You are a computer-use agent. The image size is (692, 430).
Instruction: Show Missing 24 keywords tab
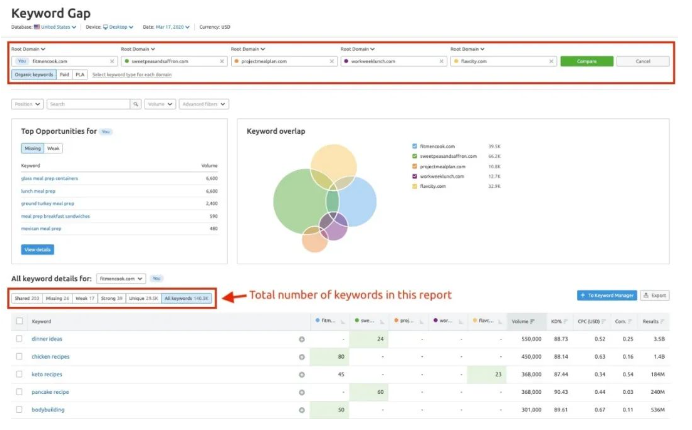coord(57,298)
